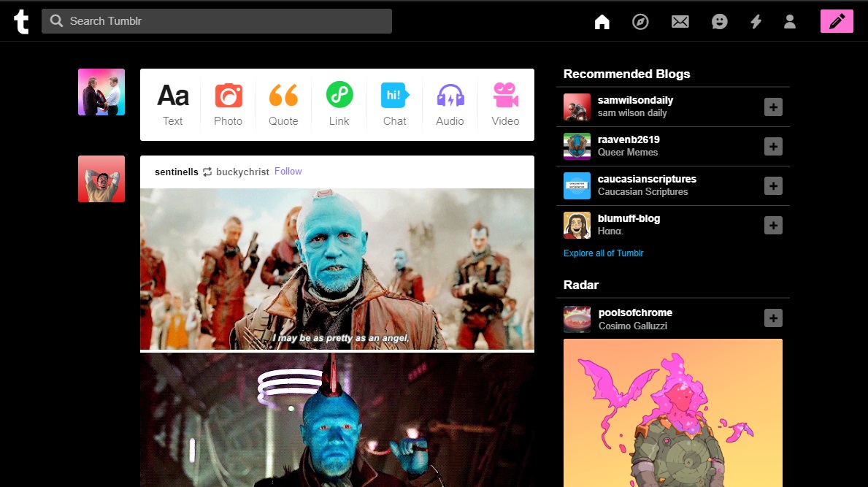This screenshot has height=487, width=868.
Task: Open samwilsondaily blog name
Action: pos(636,100)
